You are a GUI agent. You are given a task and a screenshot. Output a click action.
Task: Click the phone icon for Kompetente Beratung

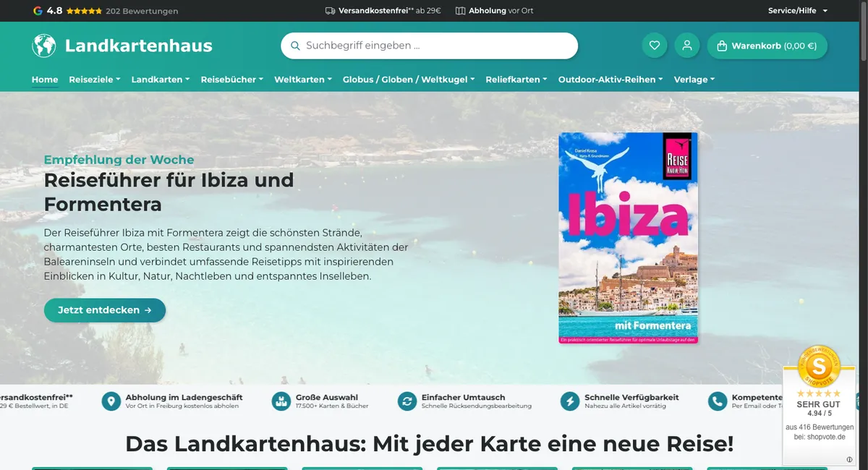[x=718, y=401]
